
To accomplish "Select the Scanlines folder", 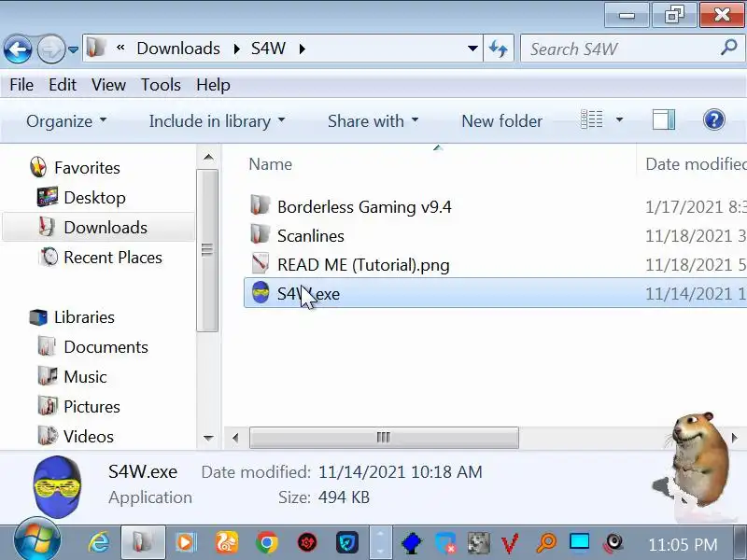I will [311, 236].
